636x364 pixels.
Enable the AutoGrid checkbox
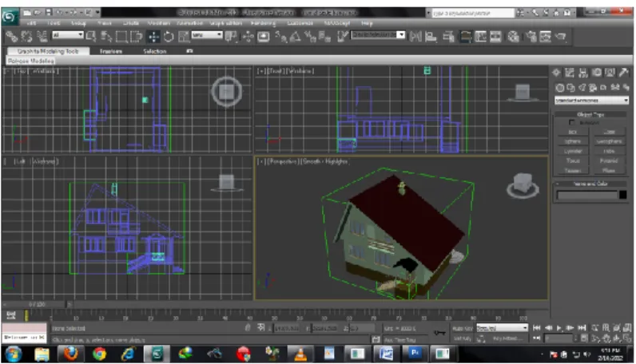point(571,122)
